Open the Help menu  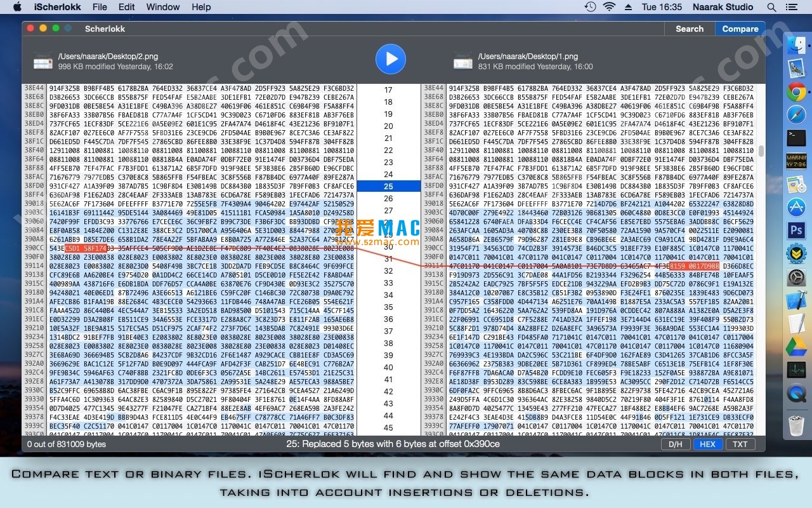pyautogui.click(x=201, y=7)
